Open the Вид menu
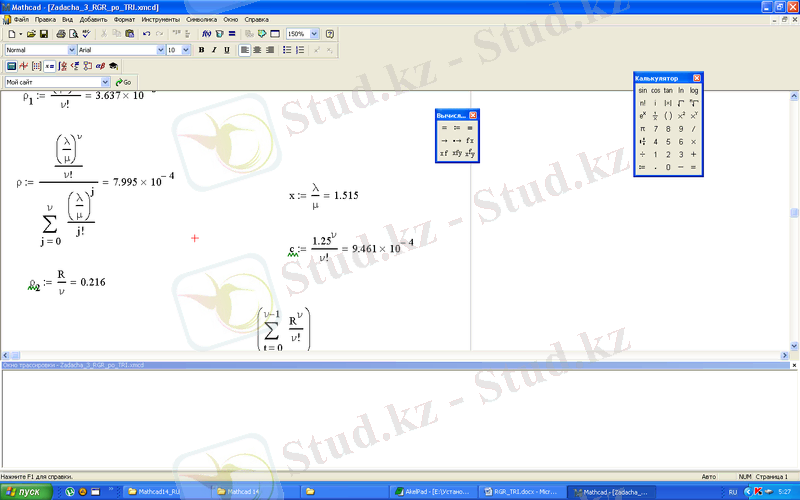The width and height of the screenshot is (800, 500). [67, 19]
